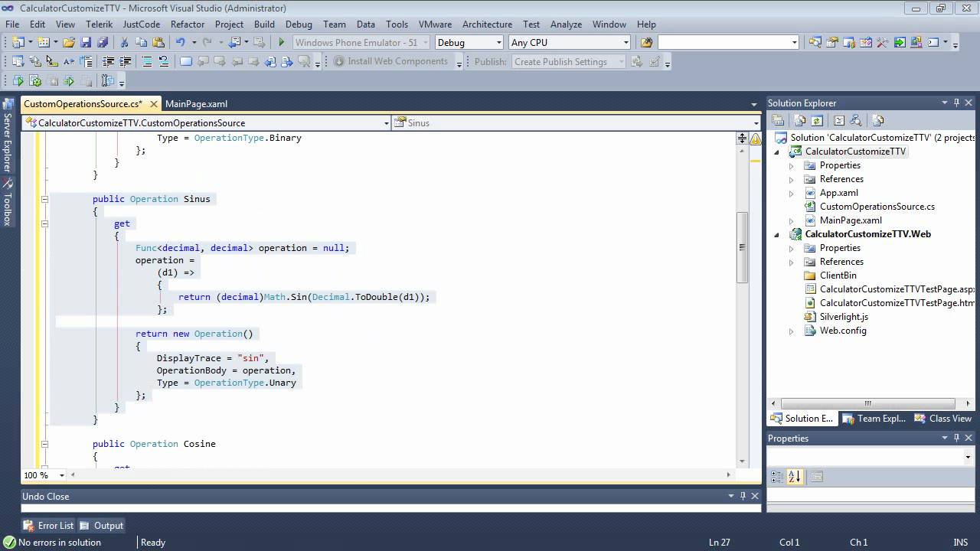Screen dimensions: 980x551
Task: Save the current file with the floppy icon
Action: (86, 43)
